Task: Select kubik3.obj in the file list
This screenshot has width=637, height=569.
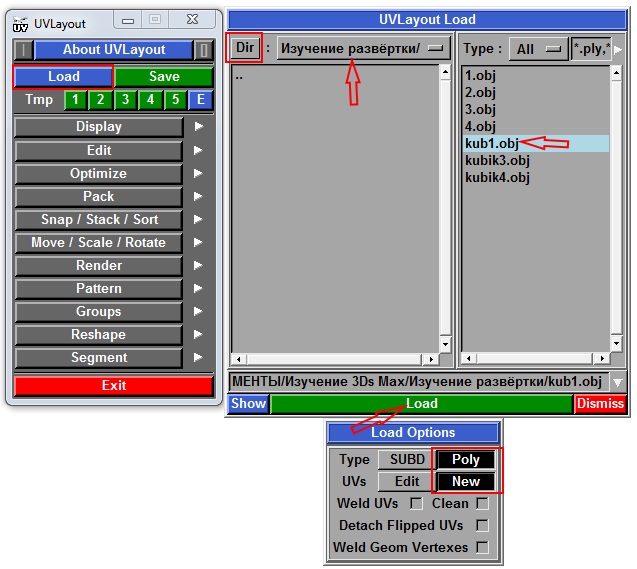Action: tap(497, 160)
